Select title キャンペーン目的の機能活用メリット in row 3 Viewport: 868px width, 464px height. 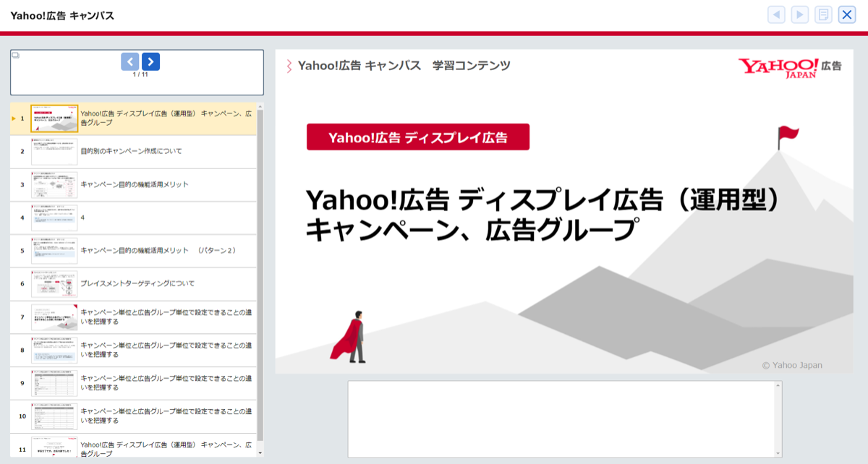point(135,184)
